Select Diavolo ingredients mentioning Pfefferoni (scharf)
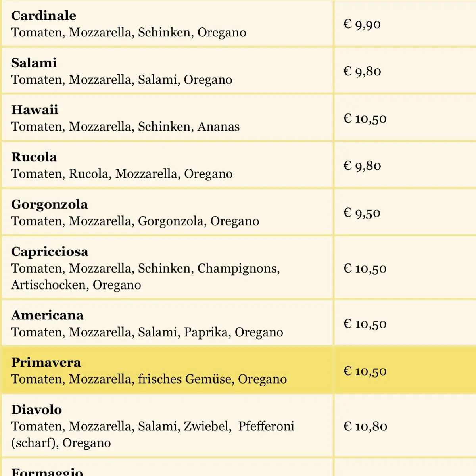 pos(153,434)
